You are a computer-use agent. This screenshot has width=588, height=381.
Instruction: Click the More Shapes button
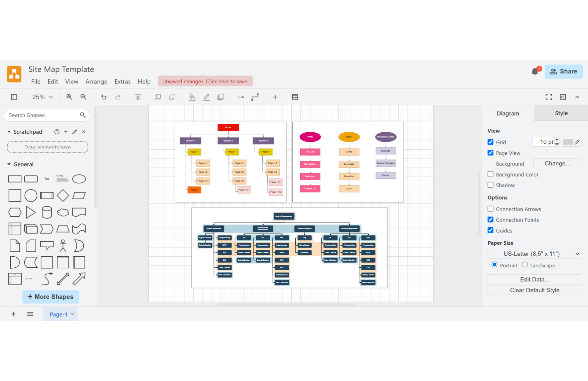(x=50, y=297)
